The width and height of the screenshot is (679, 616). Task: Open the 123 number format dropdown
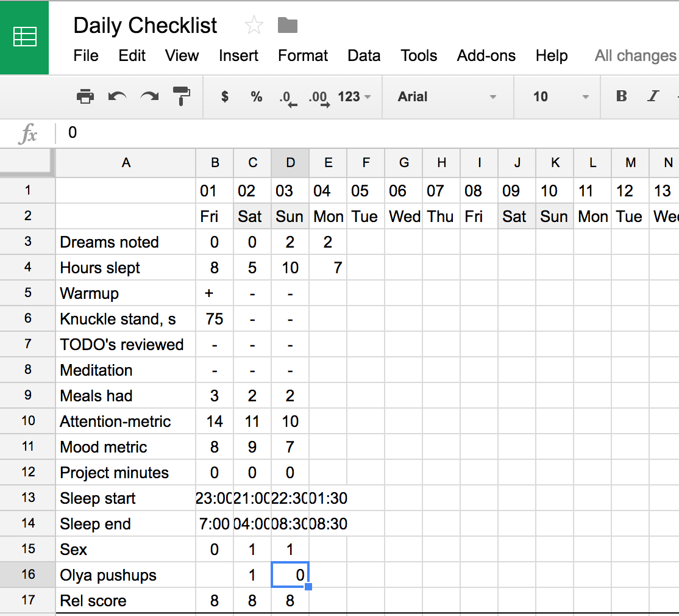pos(354,96)
